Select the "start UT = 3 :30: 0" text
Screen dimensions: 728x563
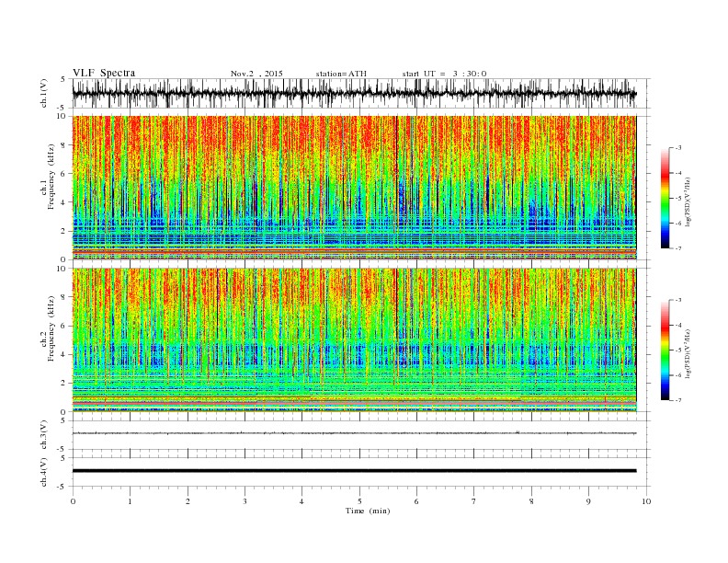[x=444, y=74]
